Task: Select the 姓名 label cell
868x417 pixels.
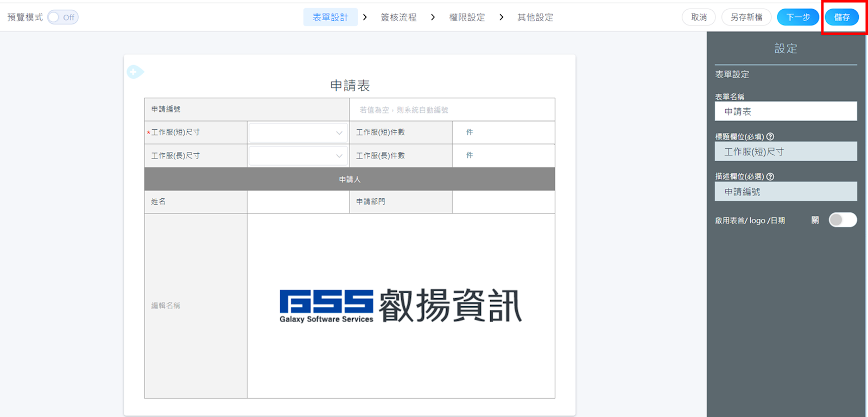Action: tap(196, 202)
